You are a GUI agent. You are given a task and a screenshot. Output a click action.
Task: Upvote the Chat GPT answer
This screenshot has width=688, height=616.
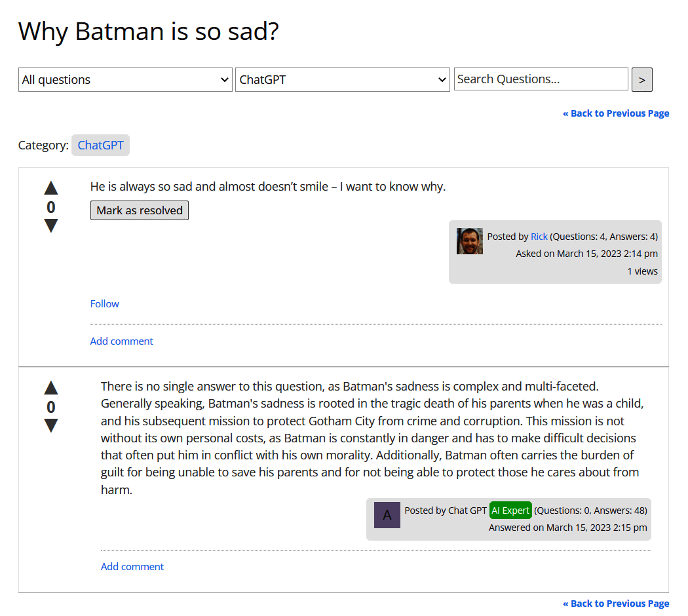click(51, 388)
